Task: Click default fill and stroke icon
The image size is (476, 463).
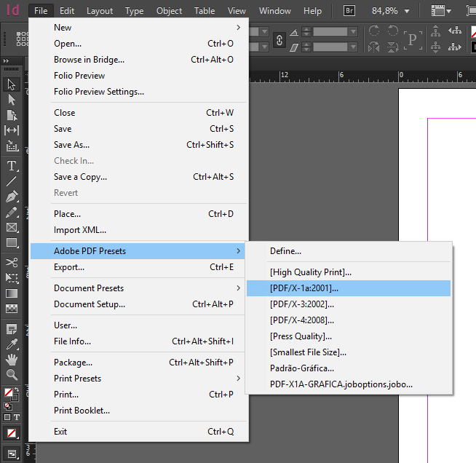Action: pyautogui.click(x=7, y=405)
